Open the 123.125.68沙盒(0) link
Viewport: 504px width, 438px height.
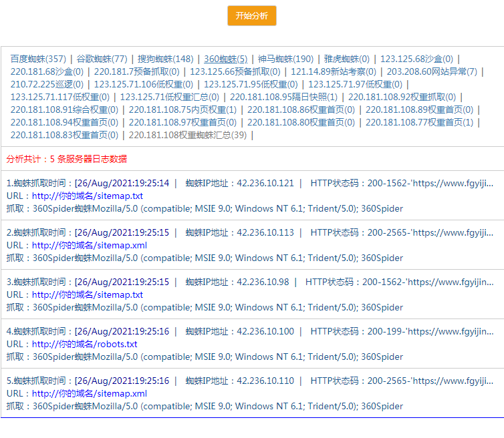(416, 59)
